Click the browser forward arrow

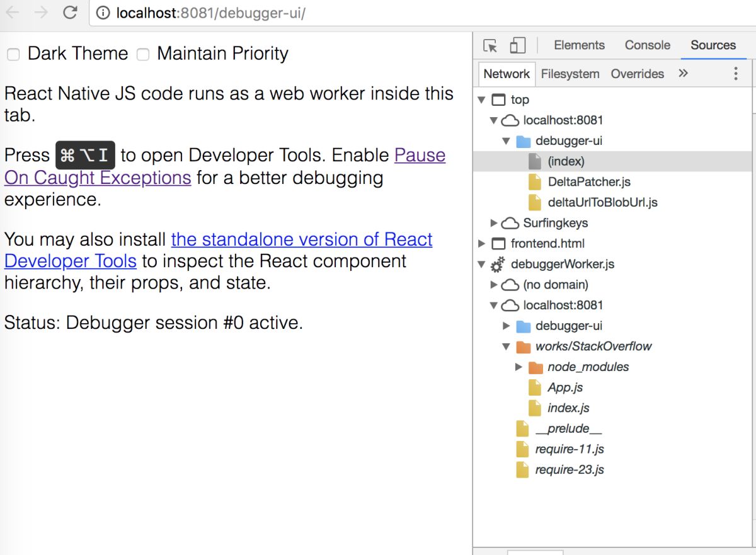(41, 12)
